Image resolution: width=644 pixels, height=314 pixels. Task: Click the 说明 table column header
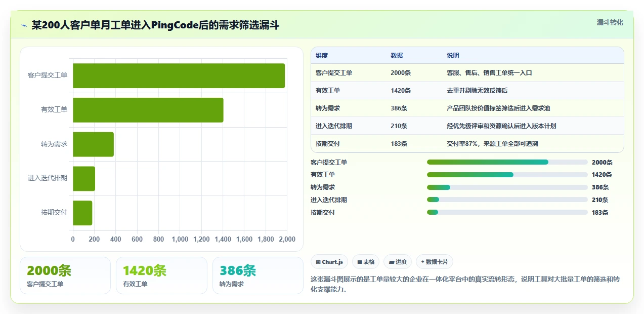(453, 56)
